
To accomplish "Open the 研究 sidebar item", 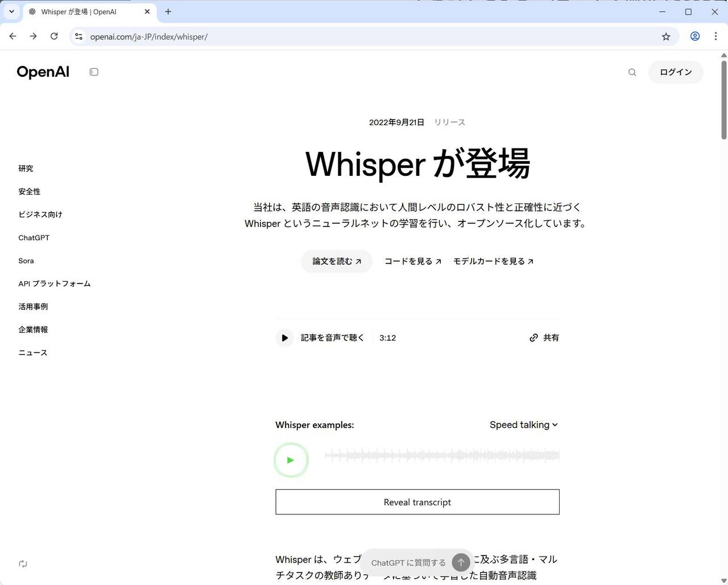I will pyautogui.click(x=26, y=168).
